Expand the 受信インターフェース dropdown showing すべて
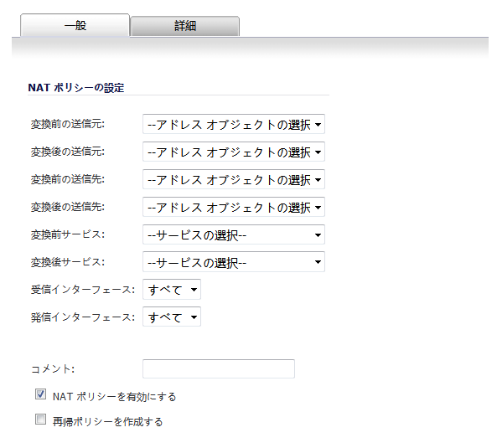Image resolution: width=497 pixels, height=448 pixels. [x=172, y=290]
